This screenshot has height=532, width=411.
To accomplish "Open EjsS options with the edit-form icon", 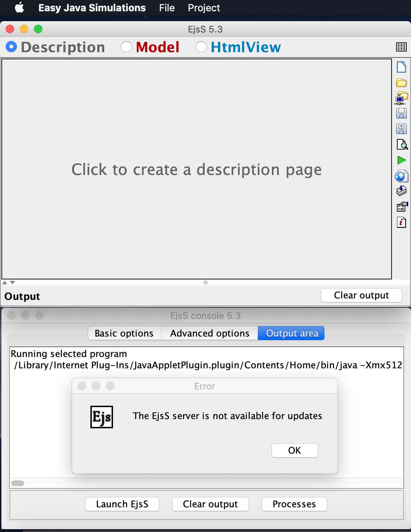I will (402, 207).
